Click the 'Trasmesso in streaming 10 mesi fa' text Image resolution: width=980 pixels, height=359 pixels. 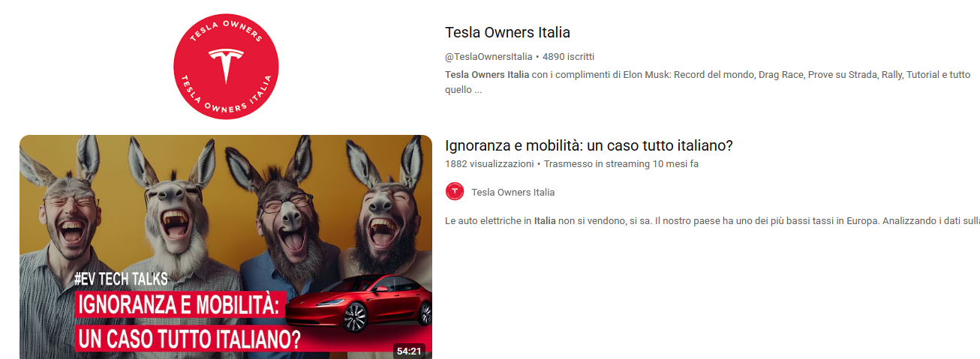point(621,163)
